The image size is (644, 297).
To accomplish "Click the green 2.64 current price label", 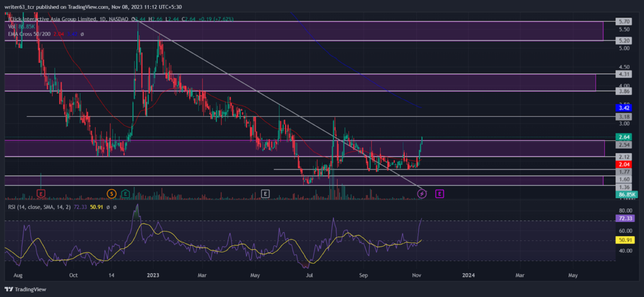I will click(x=625, y=137).
